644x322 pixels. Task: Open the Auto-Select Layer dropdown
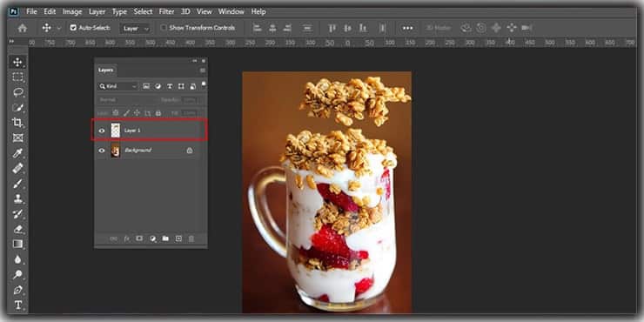pyautogui.click(x=136, y=29)
